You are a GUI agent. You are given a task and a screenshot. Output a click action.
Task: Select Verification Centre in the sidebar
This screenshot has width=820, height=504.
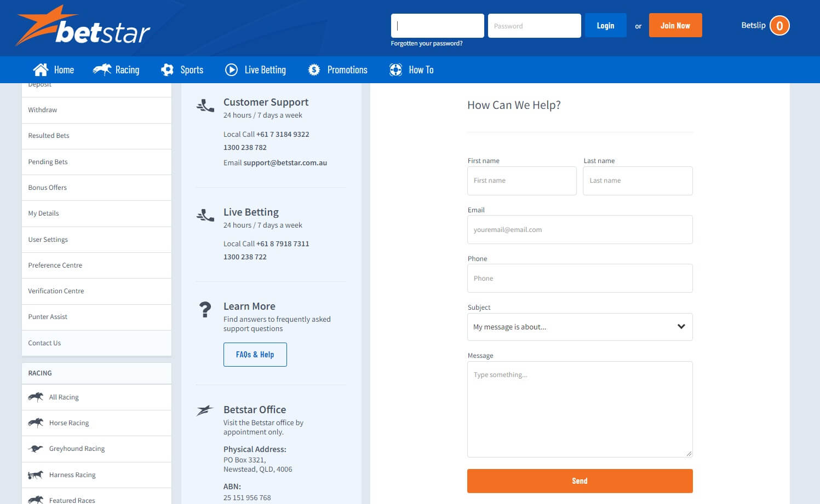point(96,291)
